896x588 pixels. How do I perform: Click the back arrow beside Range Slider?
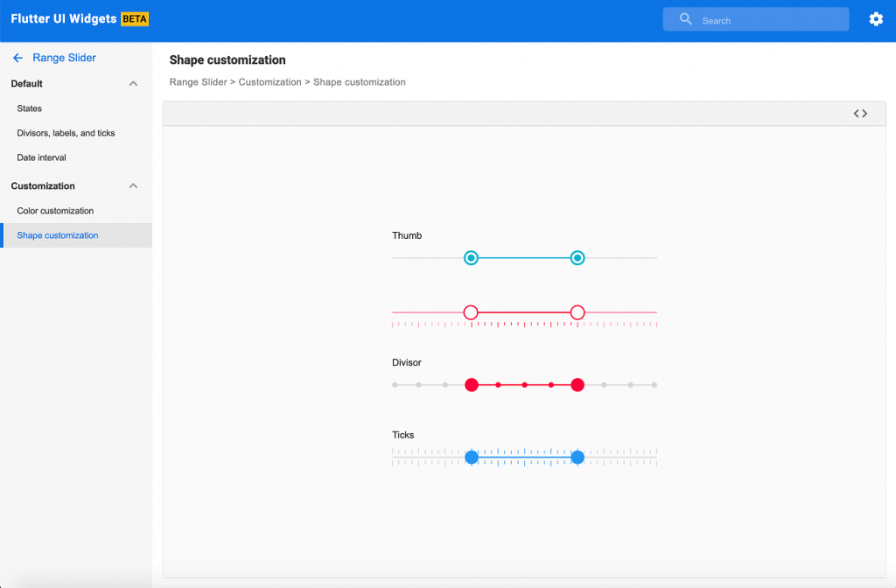click(x=17, y=57)
